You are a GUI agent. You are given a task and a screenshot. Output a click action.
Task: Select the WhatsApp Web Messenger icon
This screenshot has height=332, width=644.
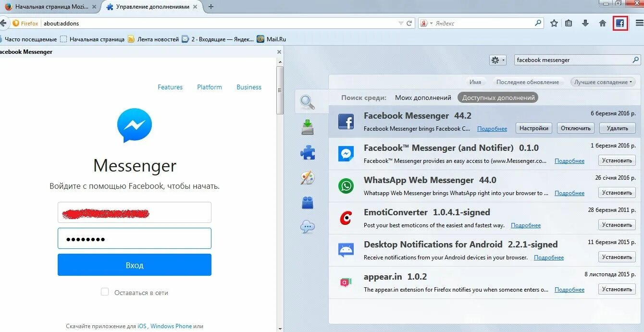[346, 186]
